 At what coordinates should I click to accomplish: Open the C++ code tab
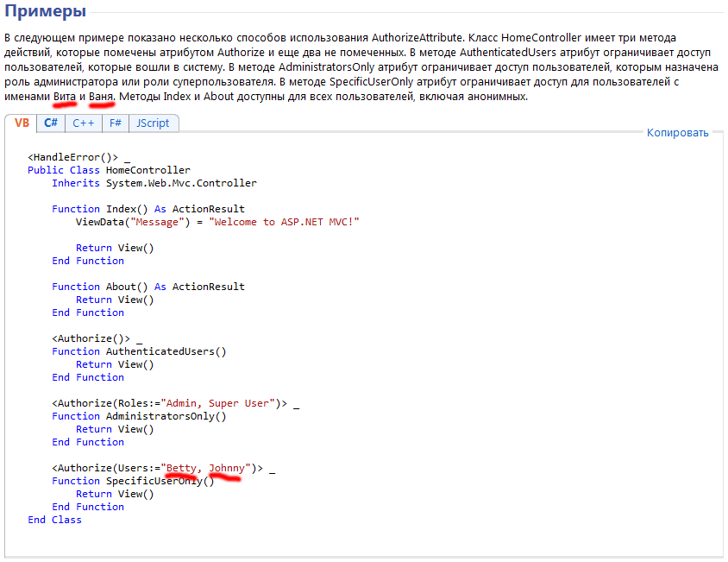(83, 123)
